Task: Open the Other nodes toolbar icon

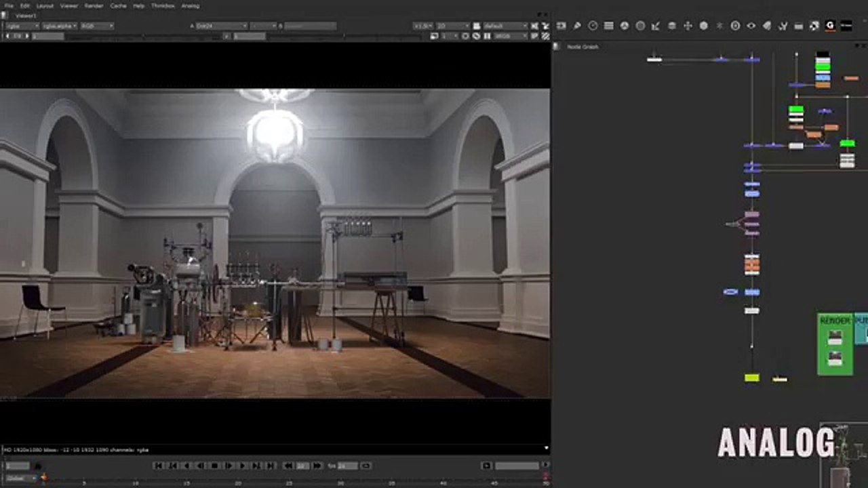Action: tap(798, 26)
